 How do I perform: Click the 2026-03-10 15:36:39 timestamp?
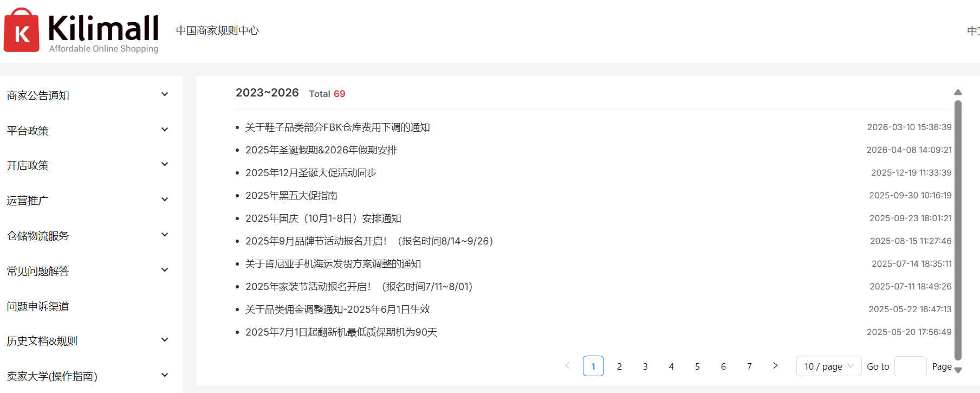point(909,127)
